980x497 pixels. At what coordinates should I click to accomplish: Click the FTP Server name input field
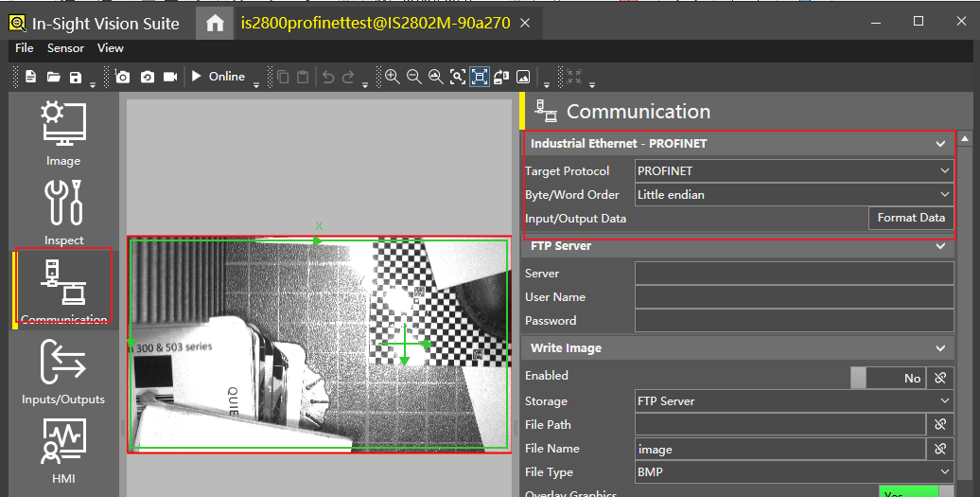click(x=793, y=274)
